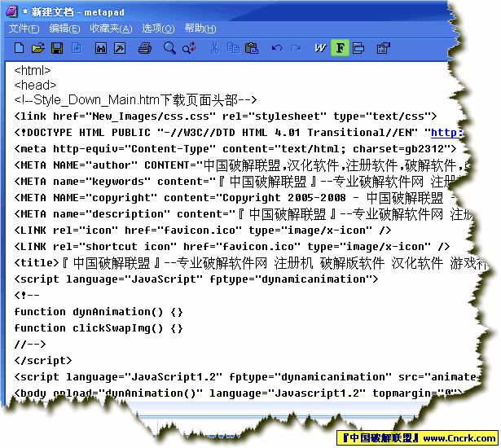The width and height of the screenshot is (501, 448).
Task: Toggle the highlighted primary font F button
Action: [340, 48]
